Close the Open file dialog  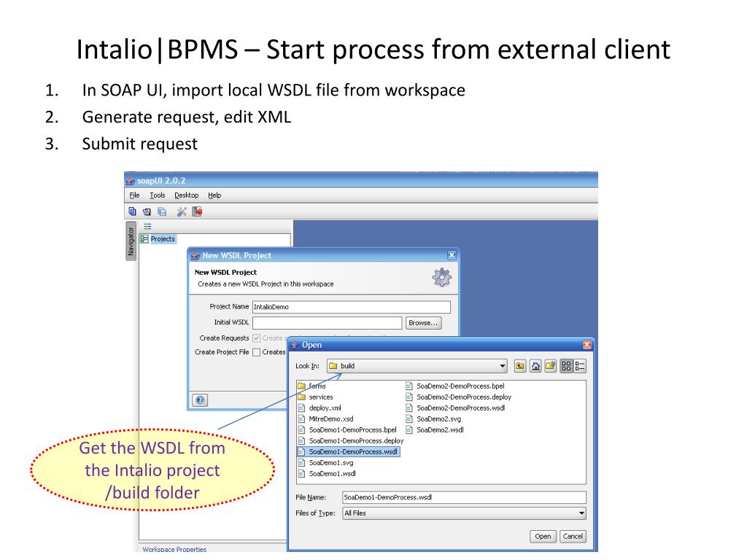click(587, 344)
